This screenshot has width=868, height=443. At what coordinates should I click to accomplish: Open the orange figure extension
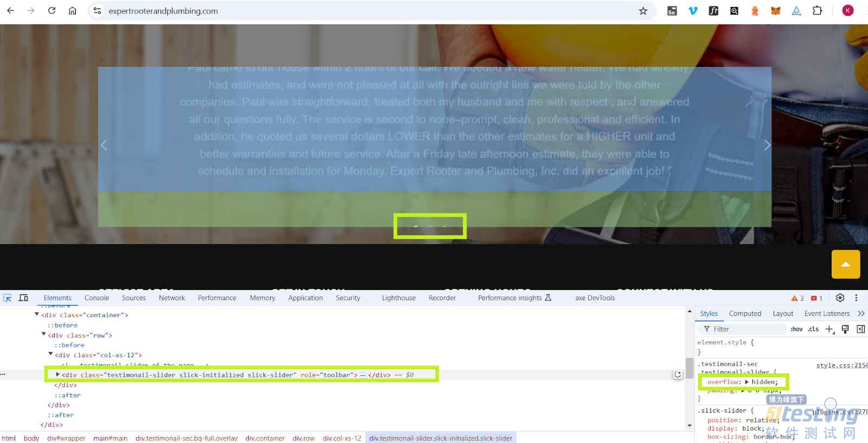[755, 11]
